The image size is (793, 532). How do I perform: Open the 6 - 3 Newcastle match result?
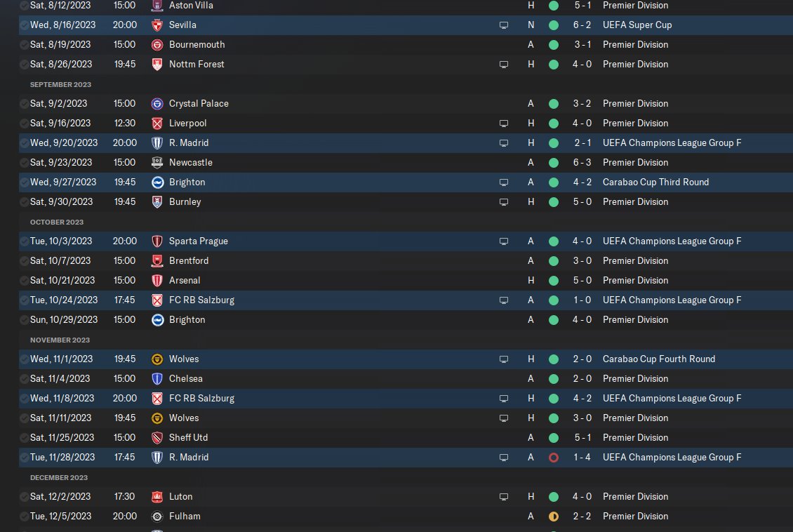pos(582,162)
